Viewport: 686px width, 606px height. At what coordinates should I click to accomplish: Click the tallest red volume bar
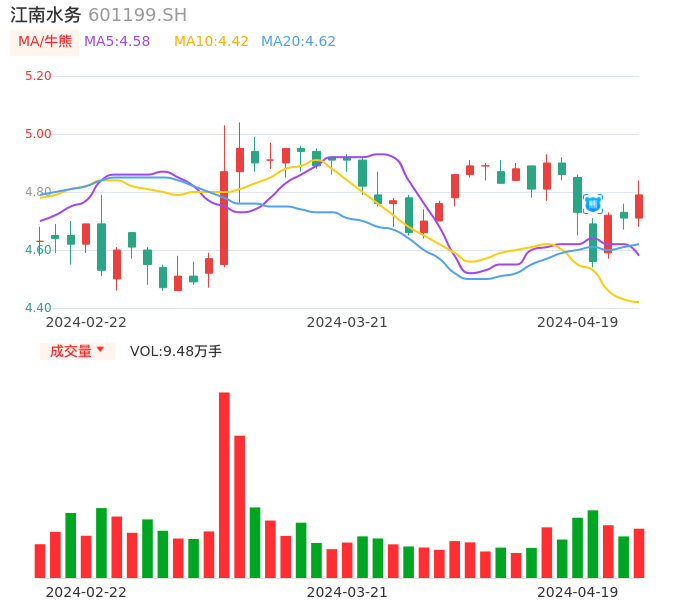(224, 485)
